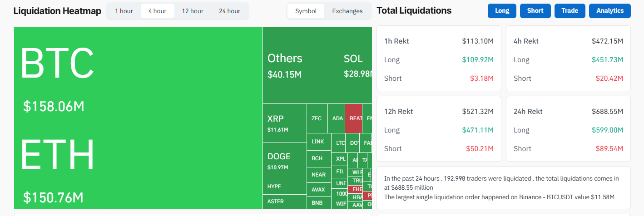Open the SOL heatmap tile

[356, 65]
